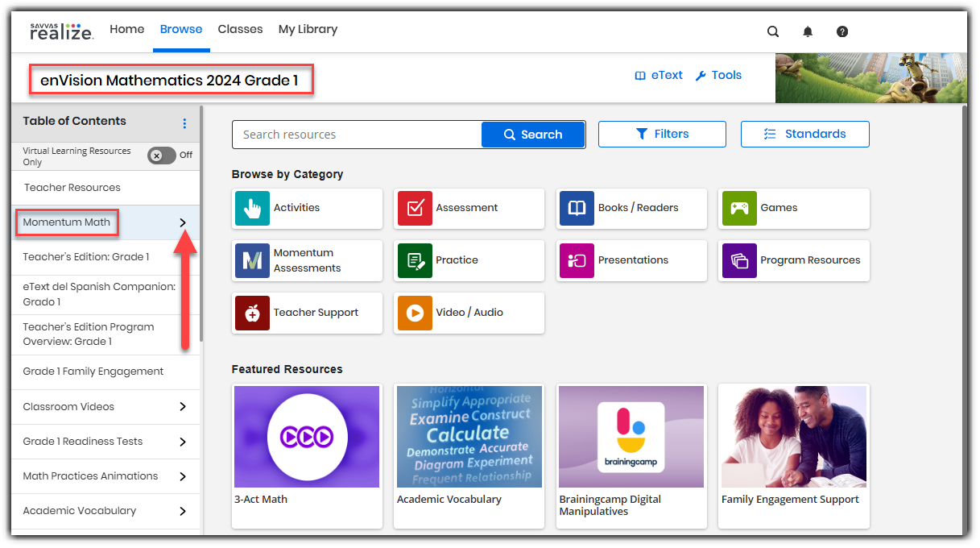Expand the Momentum Math chevron
The width and height of the screenshot is (980, 548).
[183, 222]
